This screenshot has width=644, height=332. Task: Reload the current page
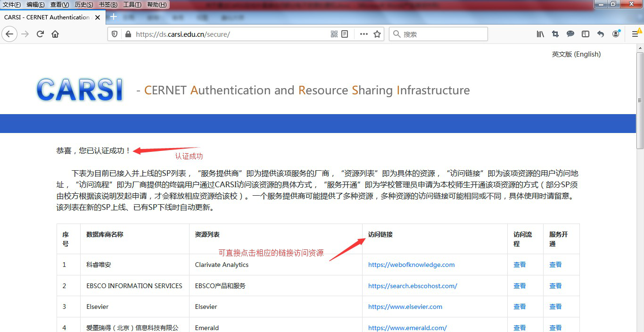40,34
